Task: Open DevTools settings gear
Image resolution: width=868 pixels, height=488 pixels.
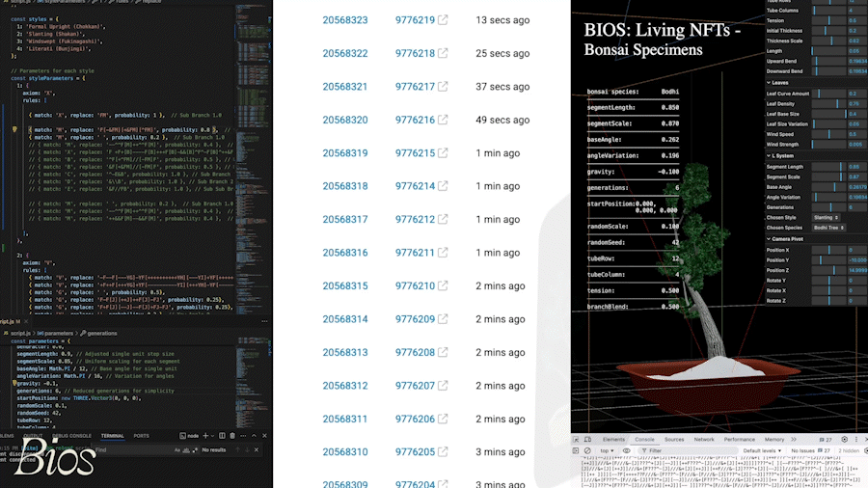Action: coord(844,440)
